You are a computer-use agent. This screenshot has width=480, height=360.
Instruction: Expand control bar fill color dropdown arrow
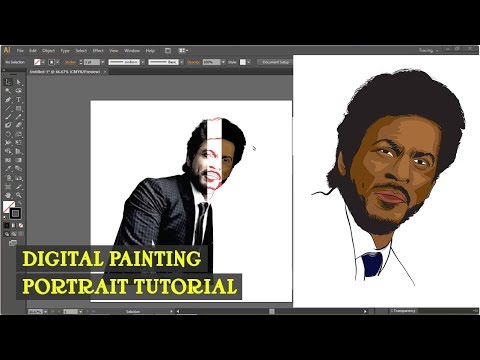[43, 62]
